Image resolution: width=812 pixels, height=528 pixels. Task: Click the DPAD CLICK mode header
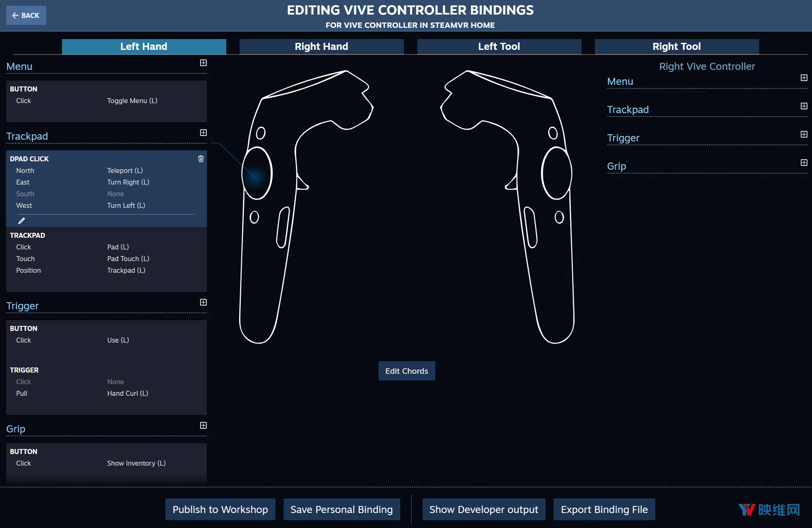tap(29, 159)
